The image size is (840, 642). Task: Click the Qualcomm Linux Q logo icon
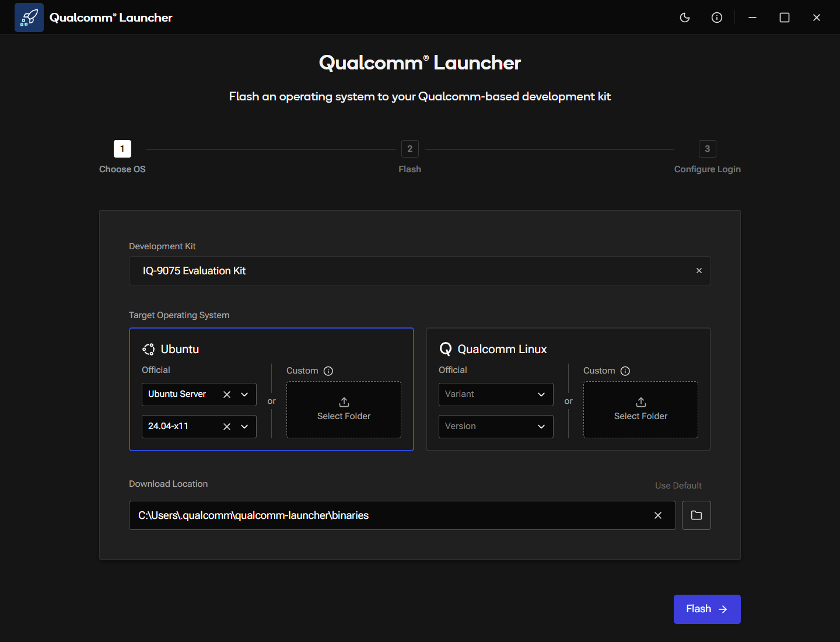(446, 349)
